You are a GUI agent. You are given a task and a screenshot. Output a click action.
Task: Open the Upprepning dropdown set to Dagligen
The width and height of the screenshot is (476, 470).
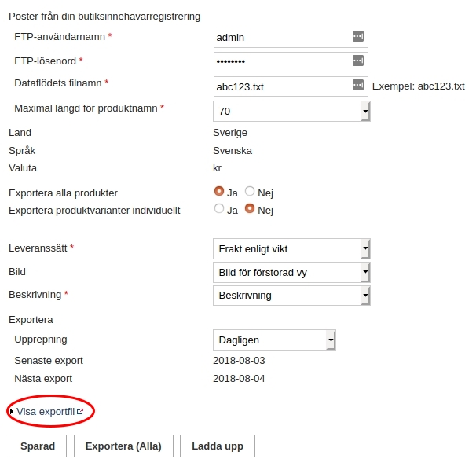[x=274, y=340]
